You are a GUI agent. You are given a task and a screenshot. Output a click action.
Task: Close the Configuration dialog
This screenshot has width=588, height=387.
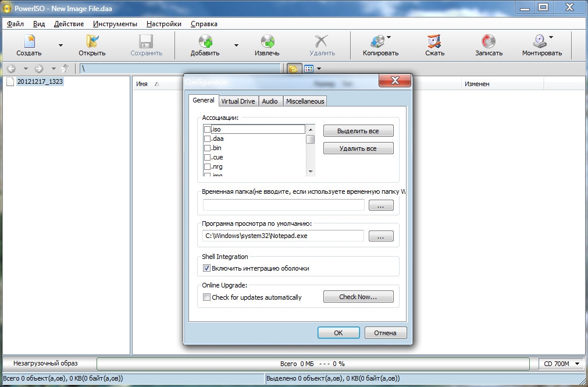tap(395, 80)
